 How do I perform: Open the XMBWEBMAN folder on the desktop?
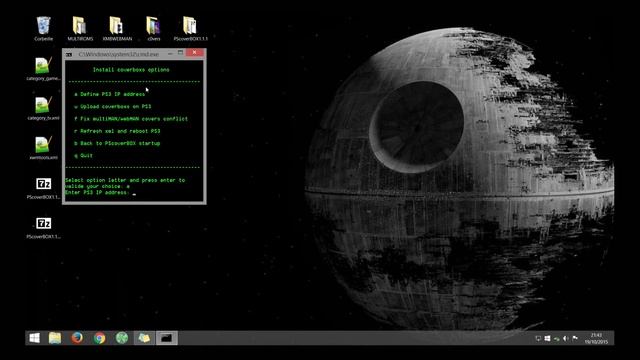click(117, 28)
